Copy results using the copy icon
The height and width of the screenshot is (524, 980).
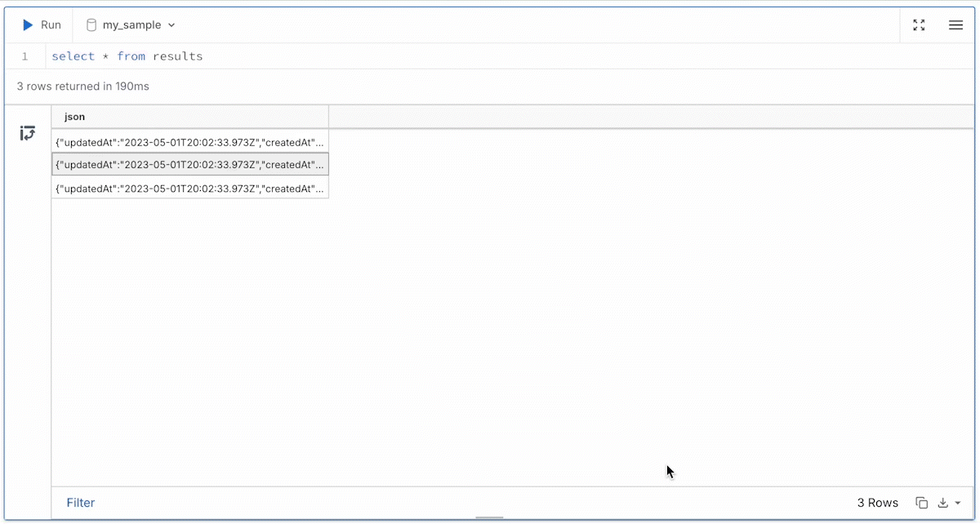921,503
